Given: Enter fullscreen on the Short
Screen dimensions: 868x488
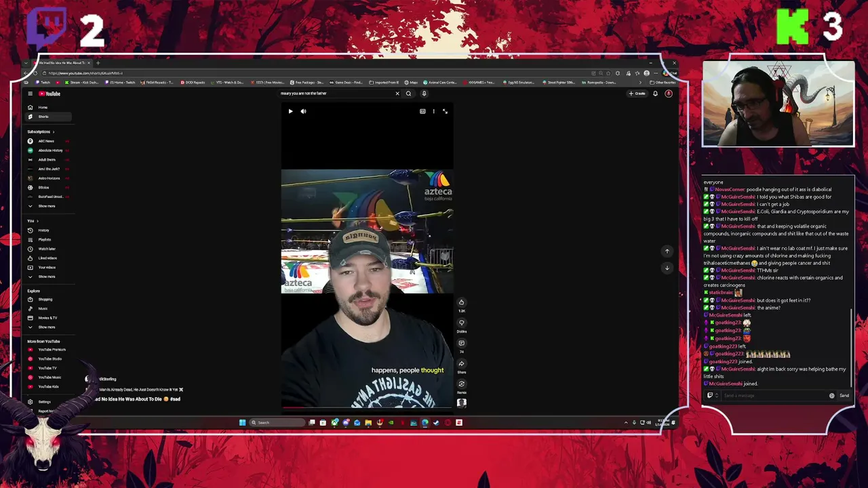Looking at the screenshot, I should (445, 111).
